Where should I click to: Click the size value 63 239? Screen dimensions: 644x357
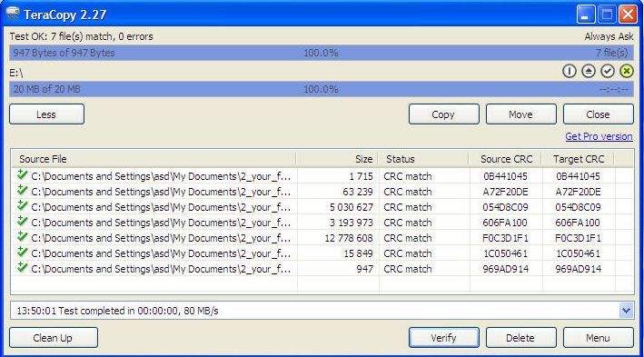(358, 192)
